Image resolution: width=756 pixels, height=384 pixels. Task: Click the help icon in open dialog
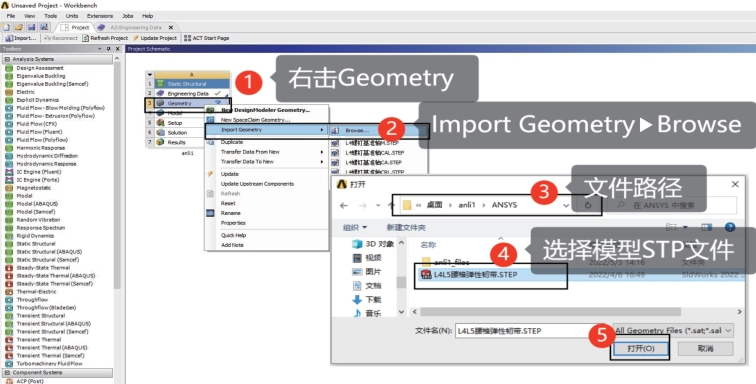[730, 227]
